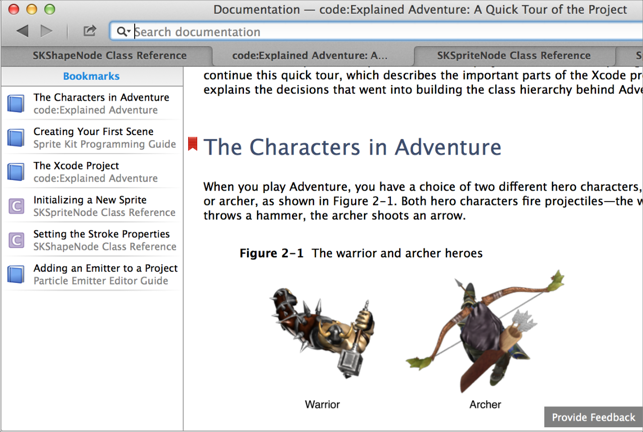Click the green zoom window button

click(x=50, y=9)
